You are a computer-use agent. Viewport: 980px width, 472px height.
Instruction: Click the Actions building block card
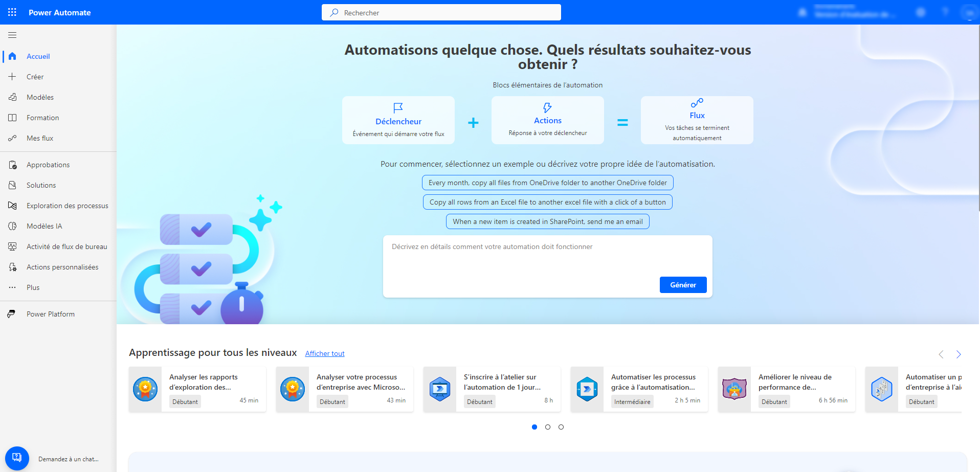(x=548, y=120)
